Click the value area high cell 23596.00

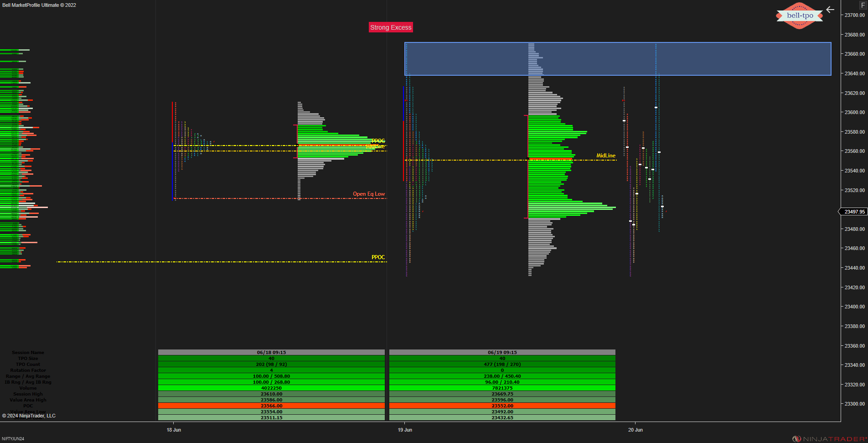[x=502, y=400]
